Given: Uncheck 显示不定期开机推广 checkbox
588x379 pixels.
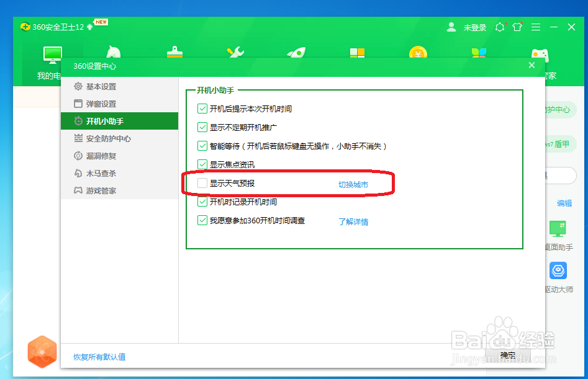Looking at the screenshot, I should click(202, 127).
